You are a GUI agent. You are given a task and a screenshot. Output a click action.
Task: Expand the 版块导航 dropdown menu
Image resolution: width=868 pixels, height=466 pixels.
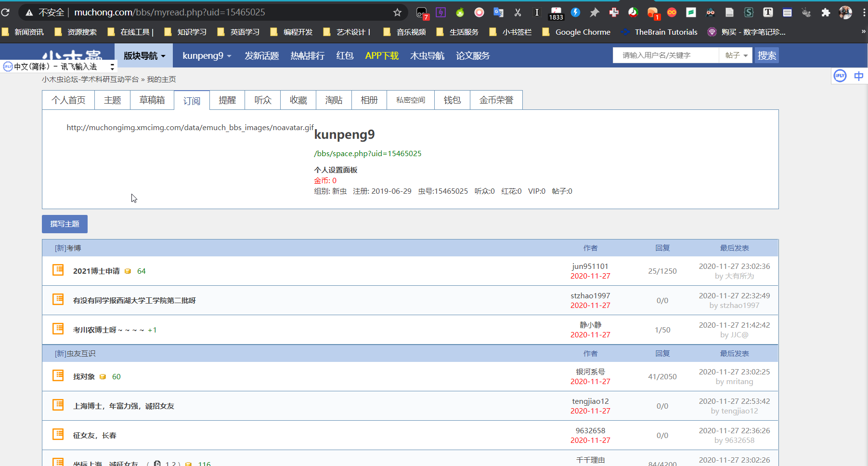tap(144, 56)
